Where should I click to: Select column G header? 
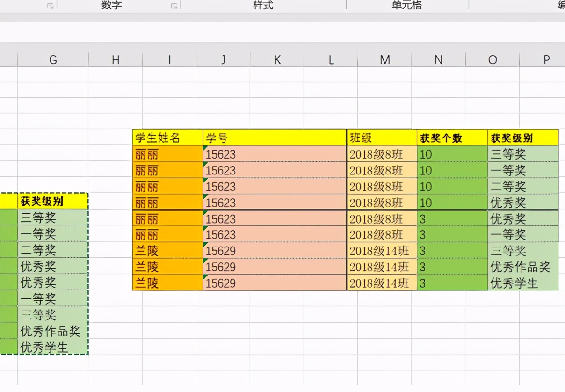[53, 59]
